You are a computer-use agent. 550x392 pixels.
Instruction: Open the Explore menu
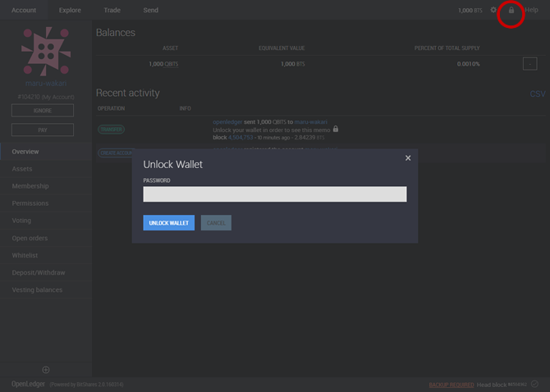pos(70,11)
